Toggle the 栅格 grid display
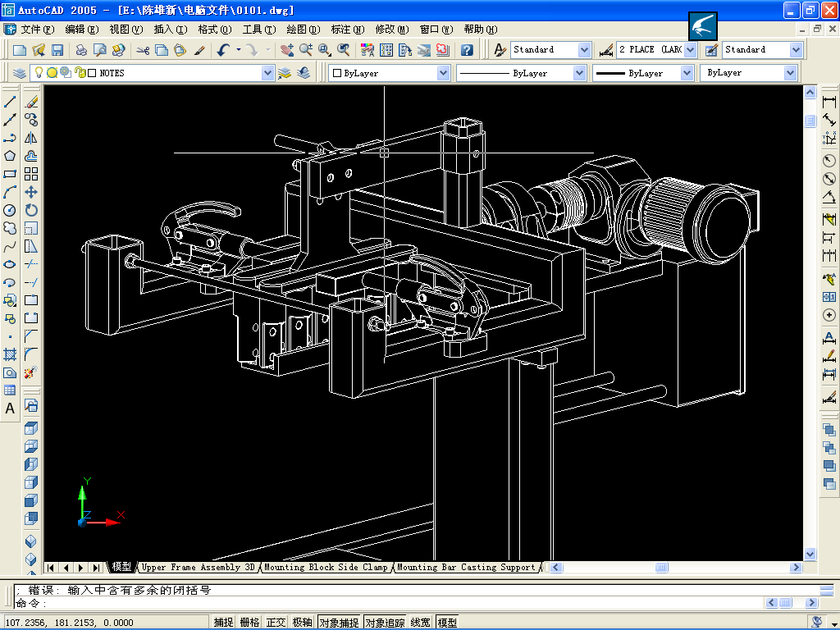The height and width of the screenshot is (630, 840). pos(249,623)
